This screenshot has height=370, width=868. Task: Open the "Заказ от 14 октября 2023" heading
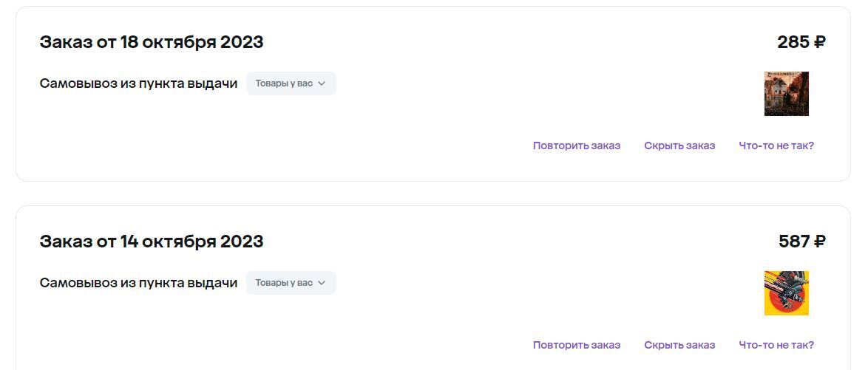point(152,241)
